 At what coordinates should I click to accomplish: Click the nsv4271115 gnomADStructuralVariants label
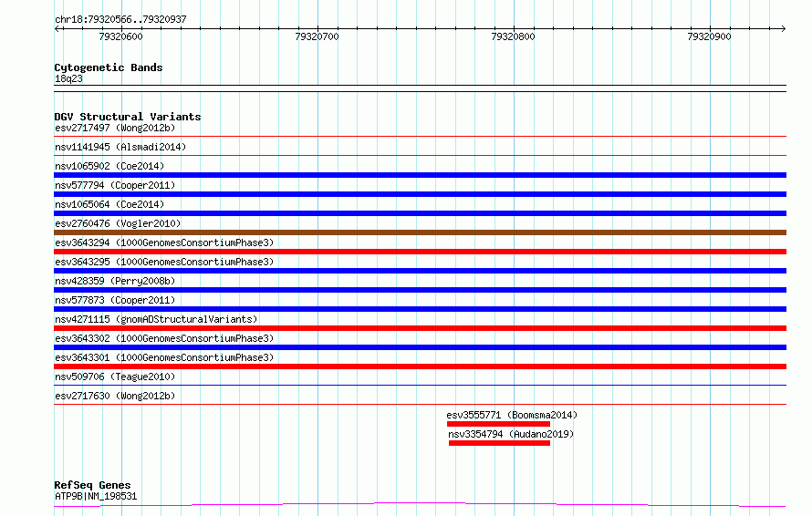(156, 319)
